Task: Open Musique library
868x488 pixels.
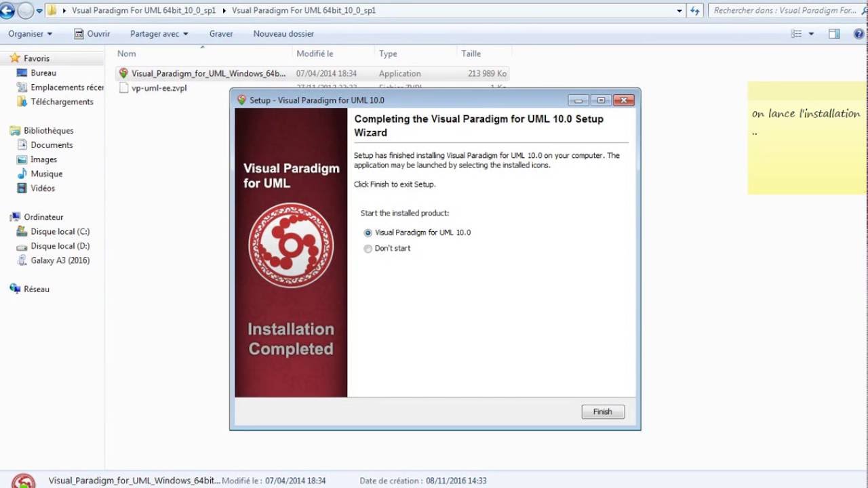Action: 46,174
